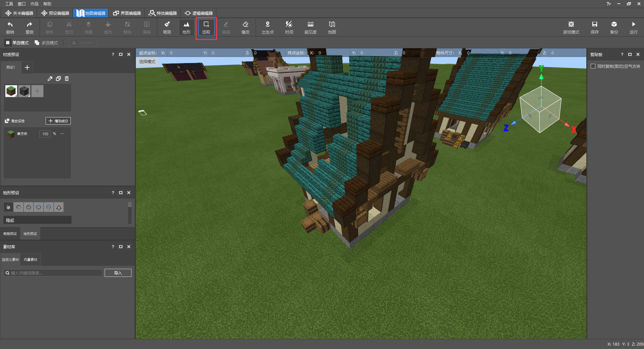Viewport: 644px width, 349px height.
Task: Open the 时间 time setting
Action: pyautogui.click(x=289, y=27)
